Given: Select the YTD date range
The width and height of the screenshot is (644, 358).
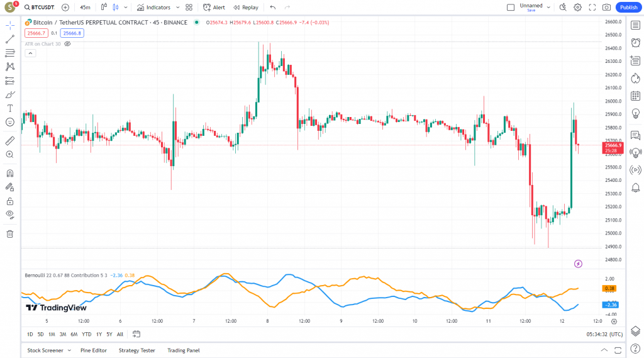Looking at the screenshot, I should pyautogui.click(x=87, y=334).
